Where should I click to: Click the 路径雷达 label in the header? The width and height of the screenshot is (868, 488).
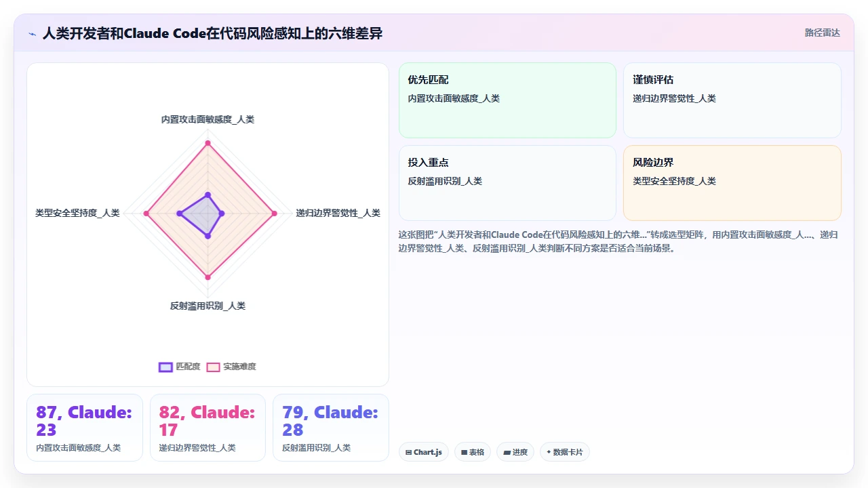(822, 33)
